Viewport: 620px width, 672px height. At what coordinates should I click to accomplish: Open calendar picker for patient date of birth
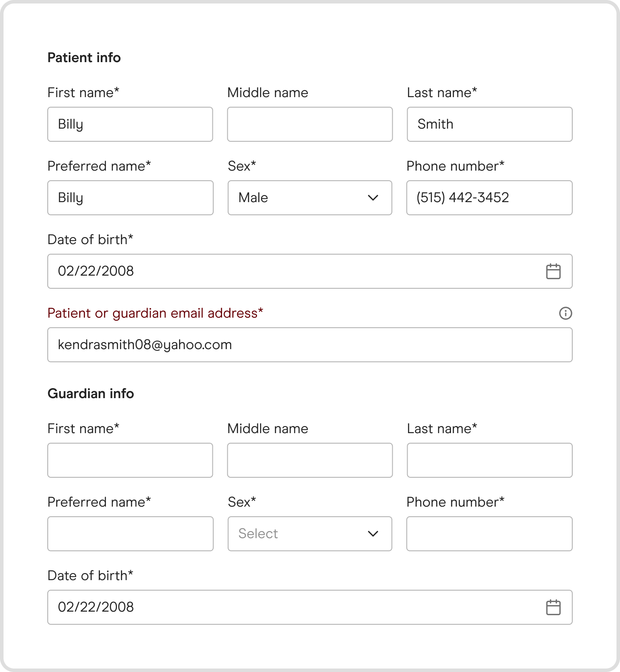click(x=553, y=271)
